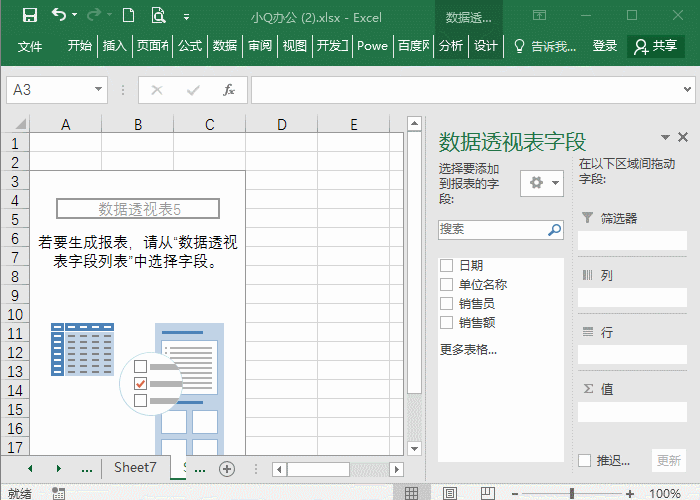Click the 更多表格... link
Screen dimensions: 700x500
coord(468,349)
